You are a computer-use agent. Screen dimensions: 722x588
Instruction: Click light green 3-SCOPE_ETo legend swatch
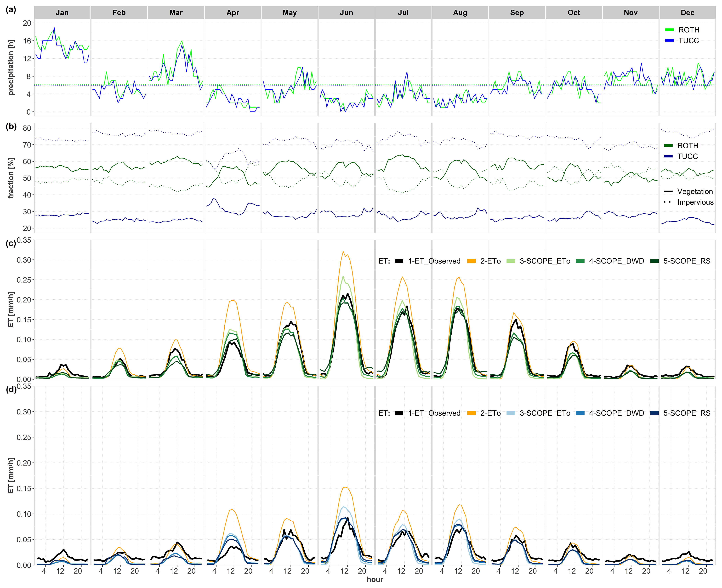[x=511, y=261]
